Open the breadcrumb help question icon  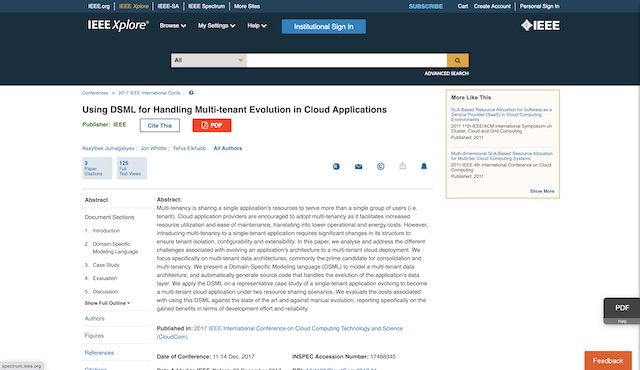(191, 93)
